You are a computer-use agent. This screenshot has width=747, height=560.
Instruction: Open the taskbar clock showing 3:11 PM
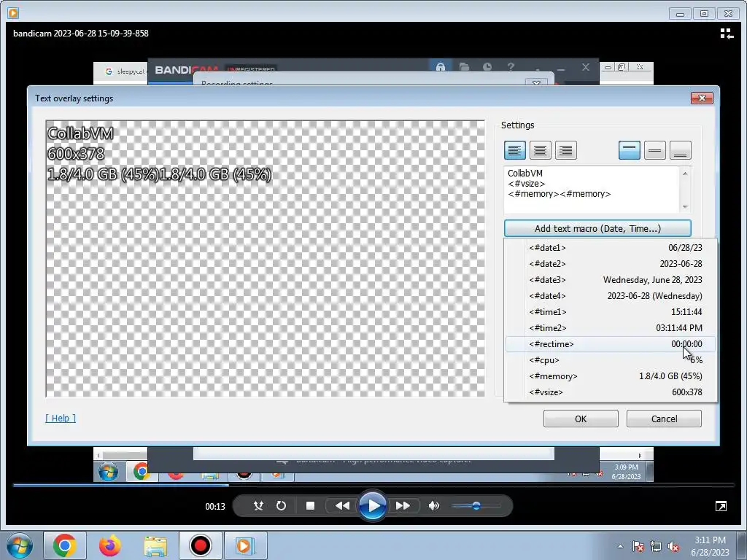tap(710, 546)
